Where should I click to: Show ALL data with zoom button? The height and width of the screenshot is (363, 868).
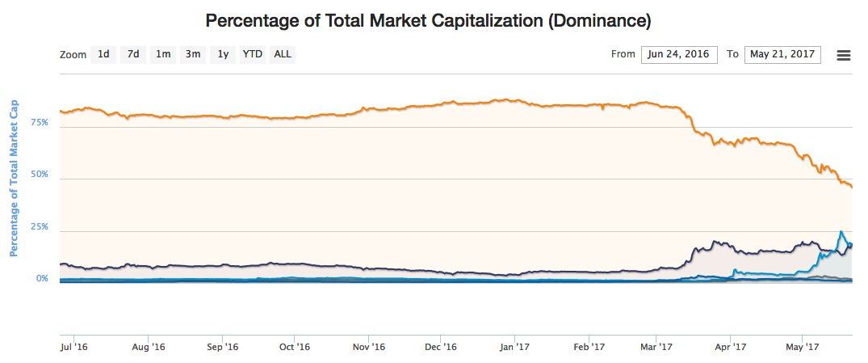[283, 55]
